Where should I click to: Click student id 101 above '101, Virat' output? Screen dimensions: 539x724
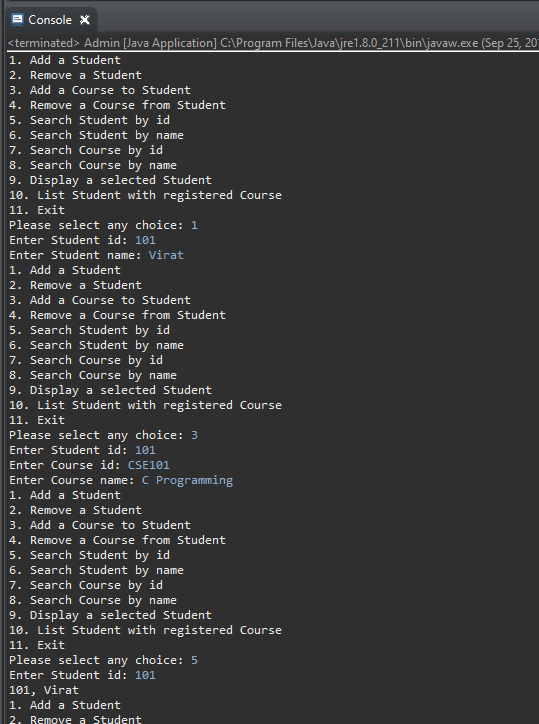point(145,675)
